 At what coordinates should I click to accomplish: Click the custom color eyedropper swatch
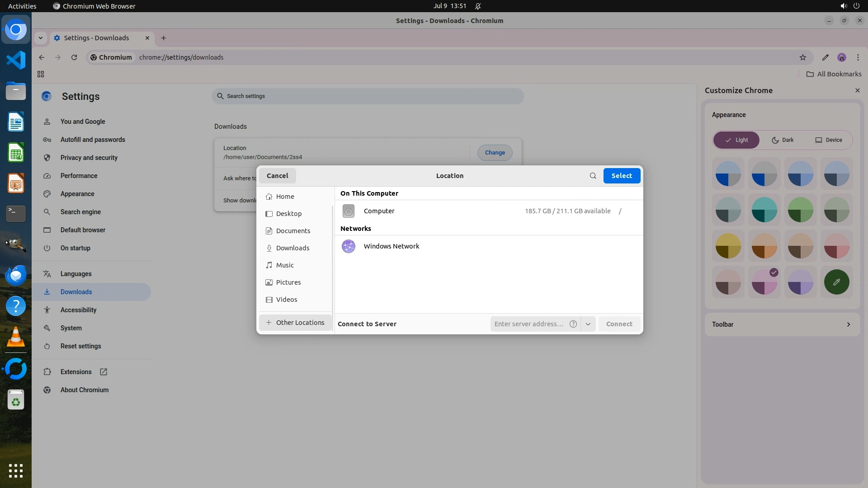[x=836, y=282]
